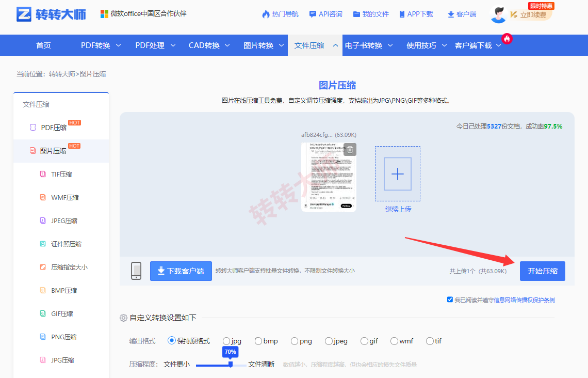This screenshot has height=378, width=588.
Task: Click the compression level slider handle
Action: click(x=231, y=364)
